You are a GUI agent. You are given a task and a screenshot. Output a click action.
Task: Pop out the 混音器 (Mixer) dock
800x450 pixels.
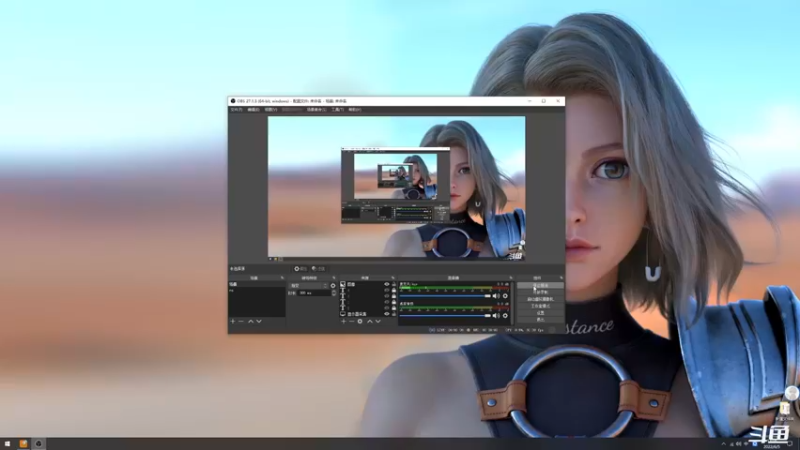[511, 278]
